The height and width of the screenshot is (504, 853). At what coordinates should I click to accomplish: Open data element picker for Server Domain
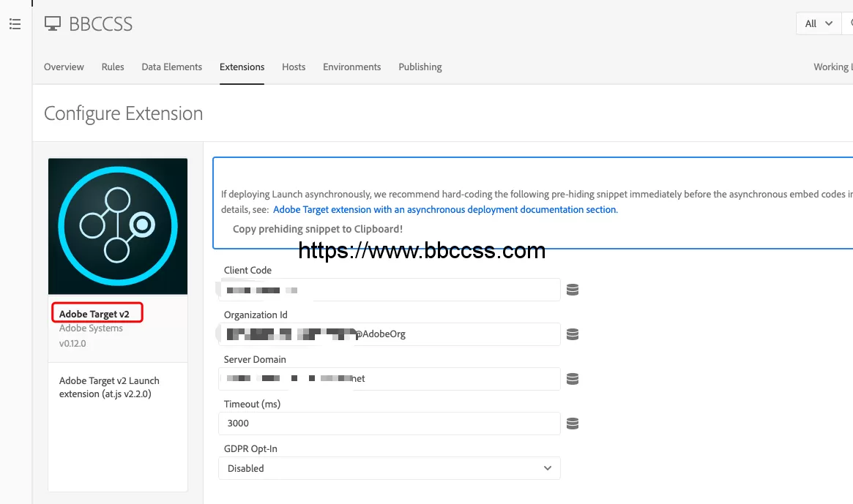point(573,379)
